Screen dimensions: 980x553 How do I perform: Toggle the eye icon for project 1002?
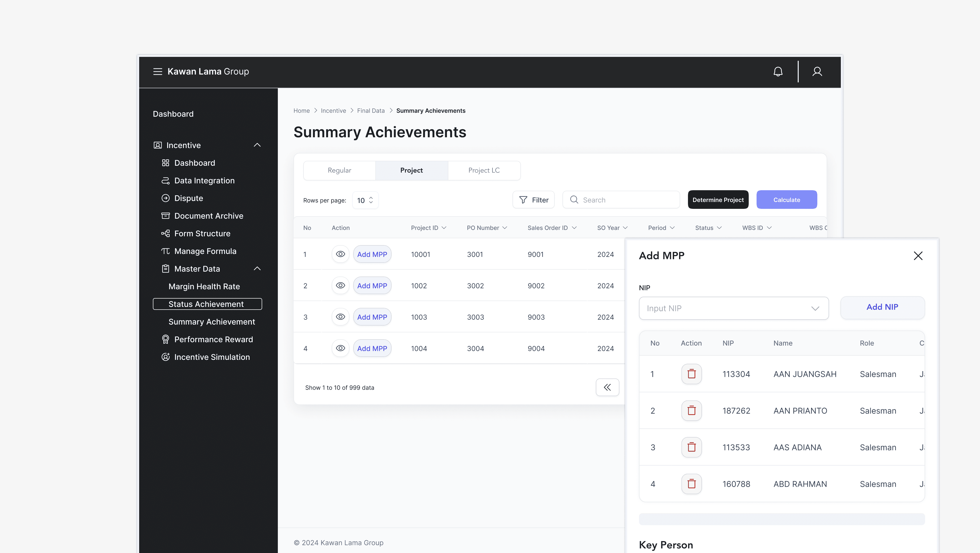pos(341,285)
